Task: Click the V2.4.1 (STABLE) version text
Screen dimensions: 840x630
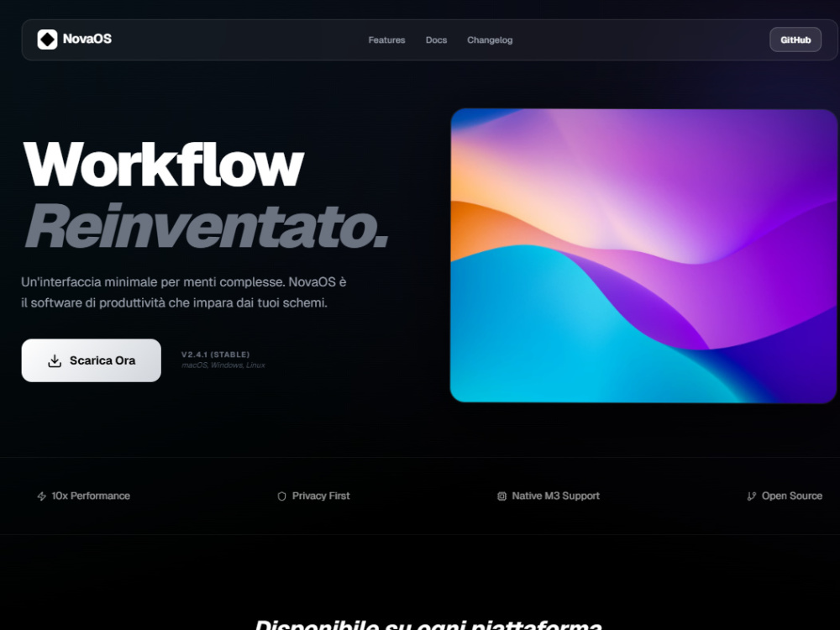Action: (x=215, y=354)
